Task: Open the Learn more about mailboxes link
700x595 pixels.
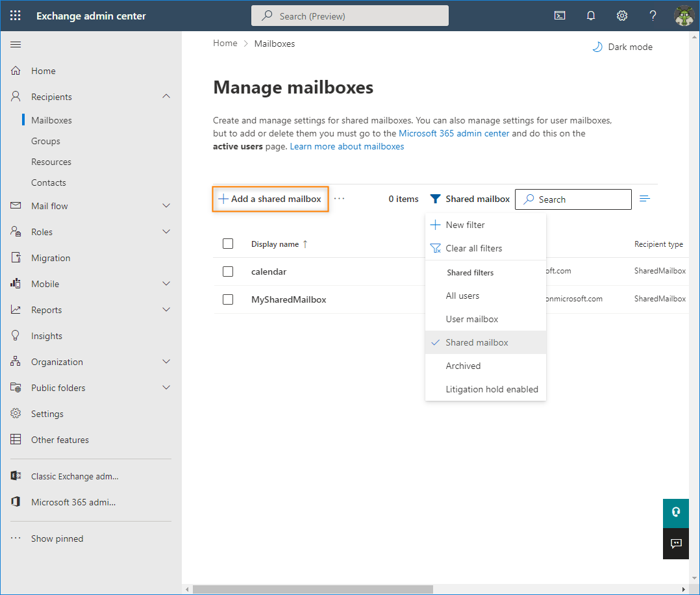Action: click(347, 146)
